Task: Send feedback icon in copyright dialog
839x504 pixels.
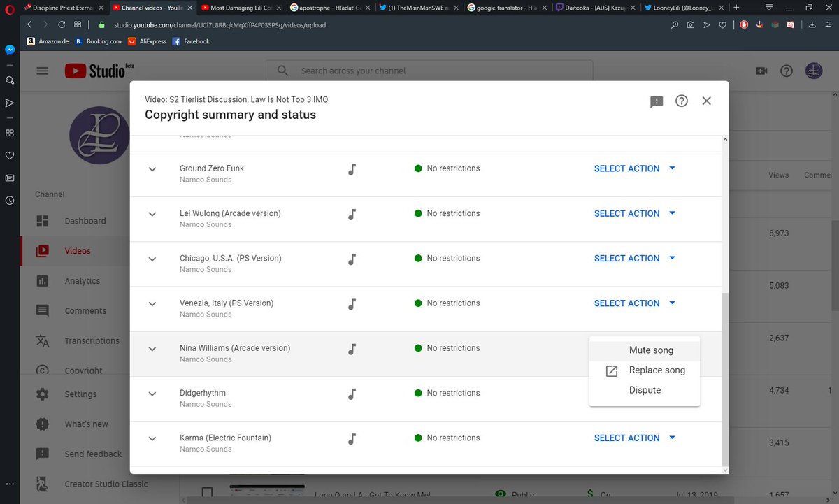Action: tap(657, 101)
